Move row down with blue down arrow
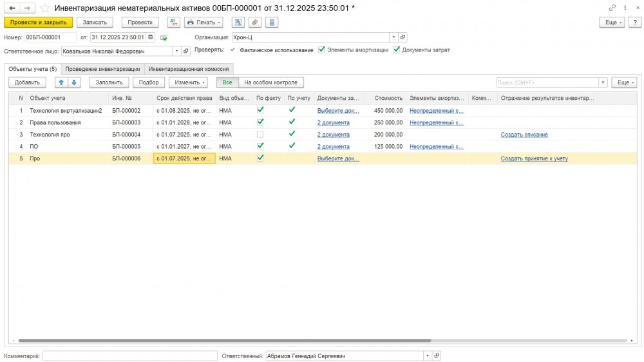The height and width of the screenshot is (362, 644). [x=74, y=82]
